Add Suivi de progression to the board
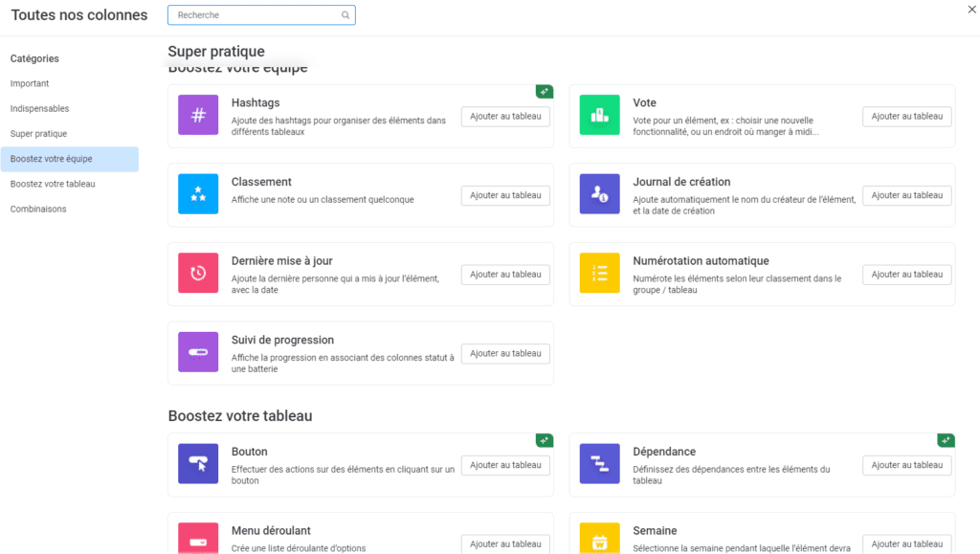 click(505, 353)
